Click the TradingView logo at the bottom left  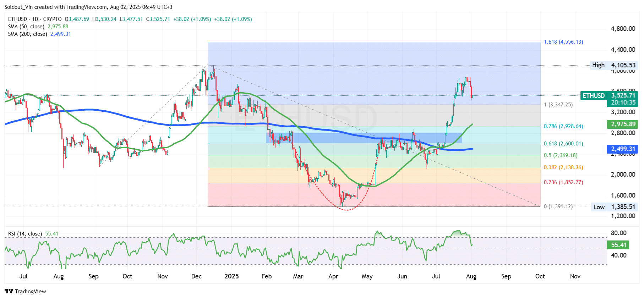click(25, 291)
